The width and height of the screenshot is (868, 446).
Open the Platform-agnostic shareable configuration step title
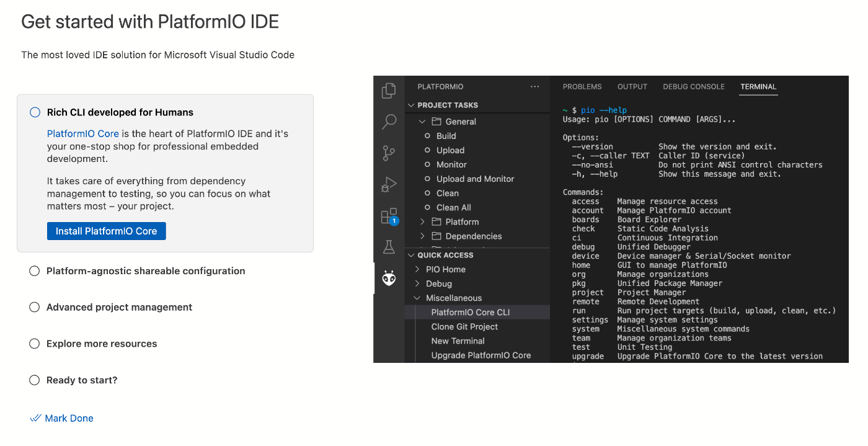[x=146, y=271]
